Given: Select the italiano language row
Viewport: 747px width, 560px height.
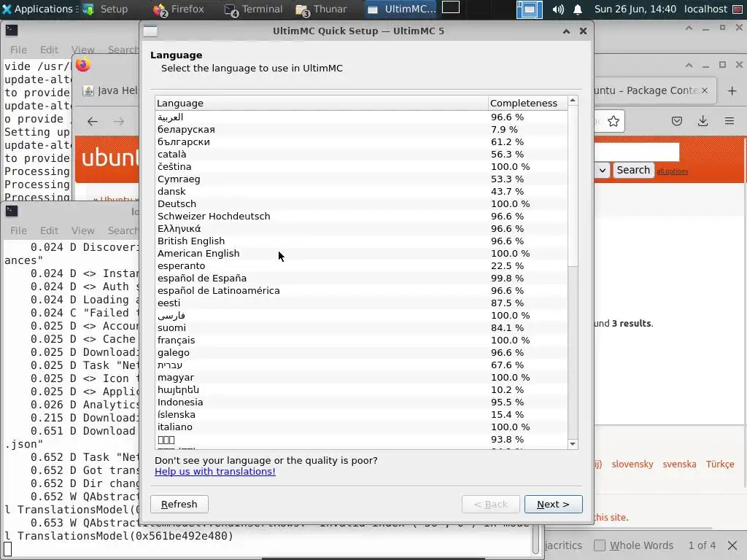Looking at the screenshot, I should pyautogui.click(x=361, y=427).
